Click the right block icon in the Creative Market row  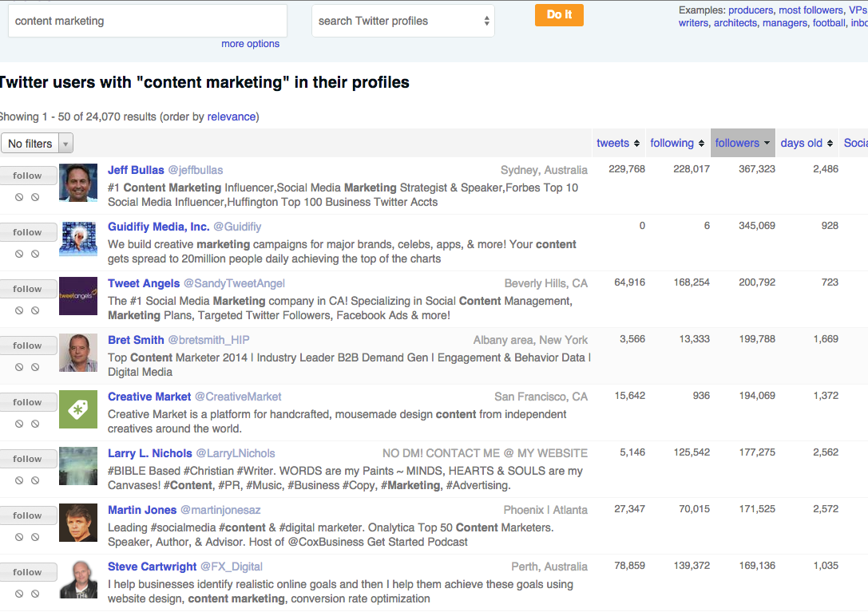click(35, 424)
